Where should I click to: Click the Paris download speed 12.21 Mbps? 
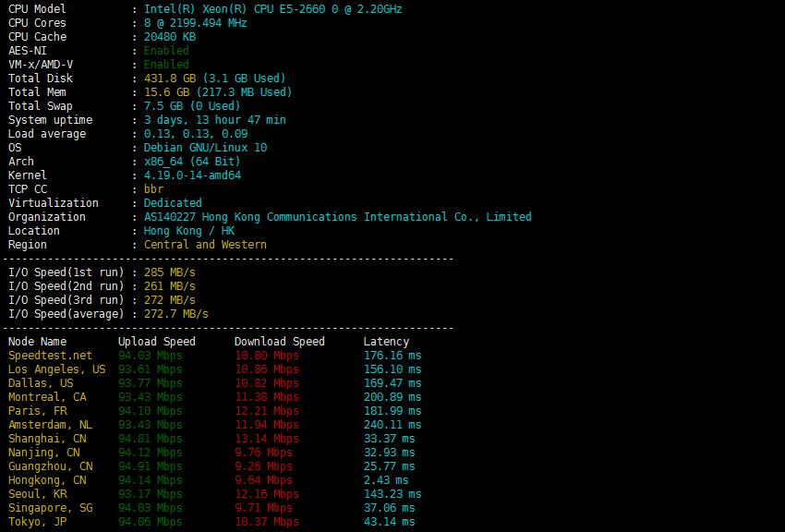tap(267, 411)
